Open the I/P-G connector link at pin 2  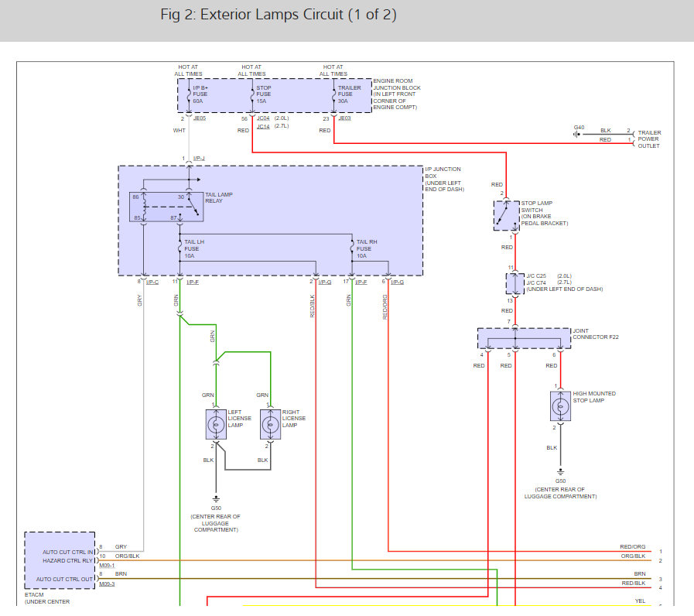tap(325, 282)
